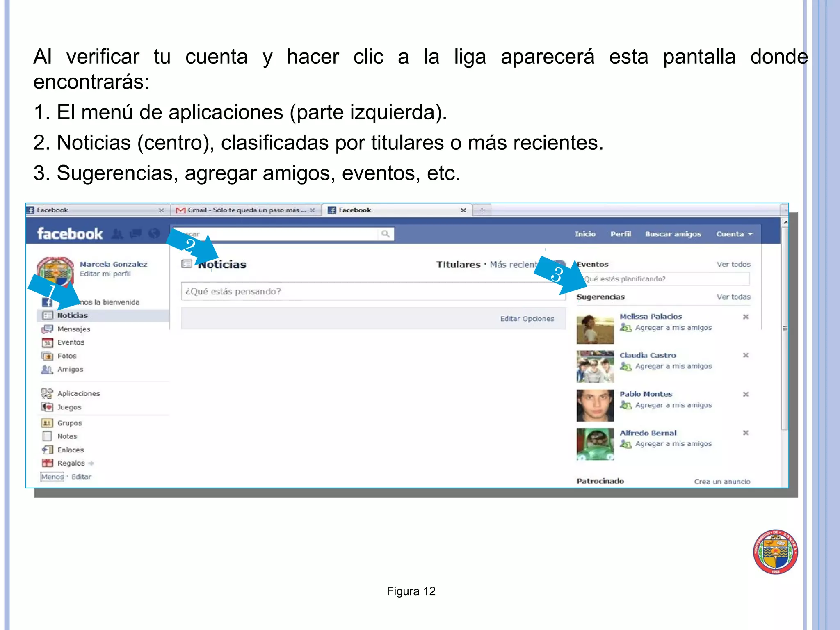The image size is (840, 630).
Task: Open Buscar amigos in top navigation
Action: click(x=673, y=234)
